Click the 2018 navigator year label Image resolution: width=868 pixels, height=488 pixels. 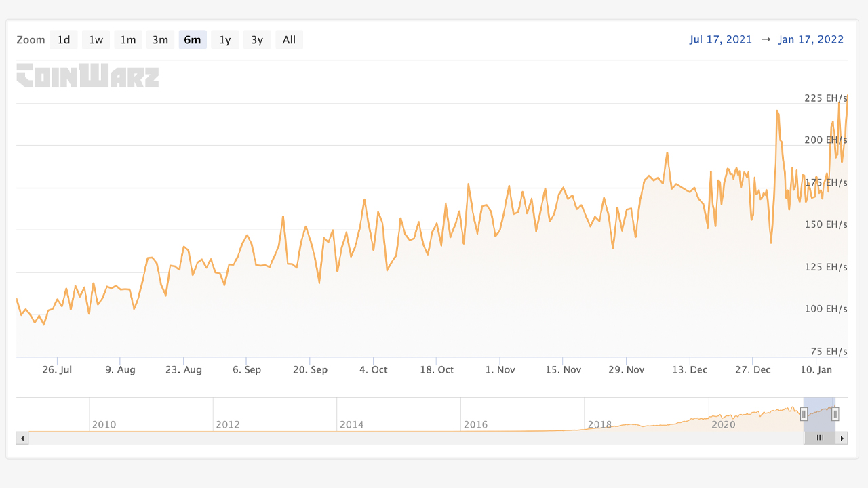pos(599,425)
